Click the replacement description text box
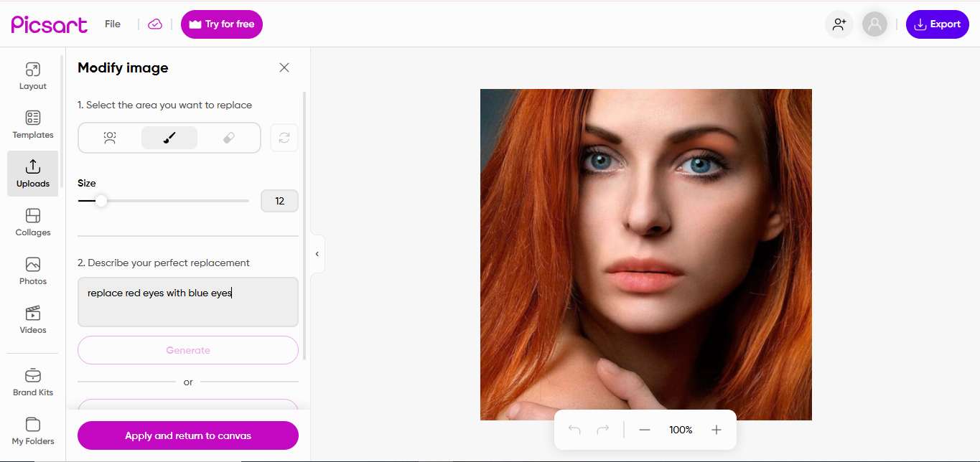Viewport: 980px width, 462px height. 187,301
